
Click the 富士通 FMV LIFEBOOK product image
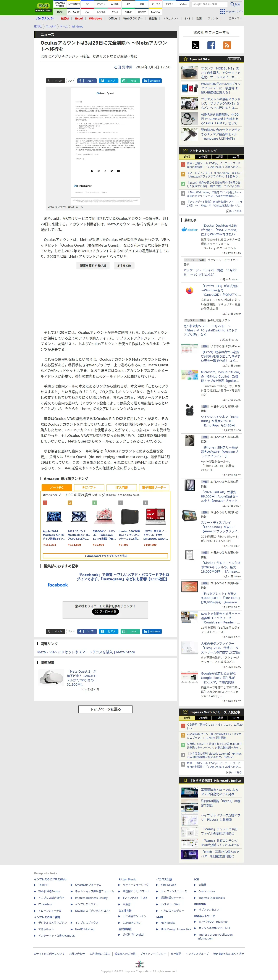tap(155, 517)
